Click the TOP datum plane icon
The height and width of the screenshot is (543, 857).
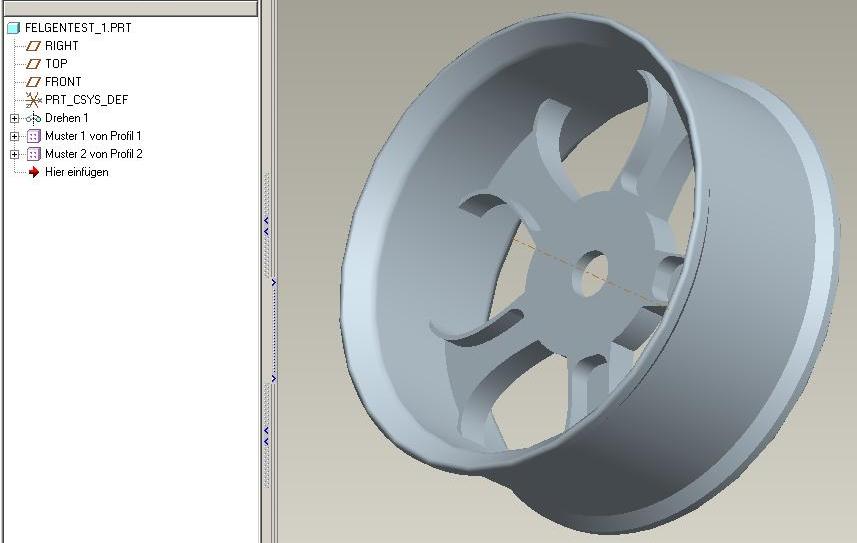pyautogui.click(x=33, y=64)
